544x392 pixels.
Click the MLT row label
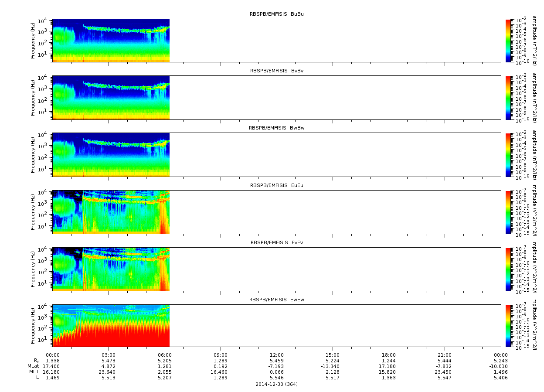click(x=34, y=372)
